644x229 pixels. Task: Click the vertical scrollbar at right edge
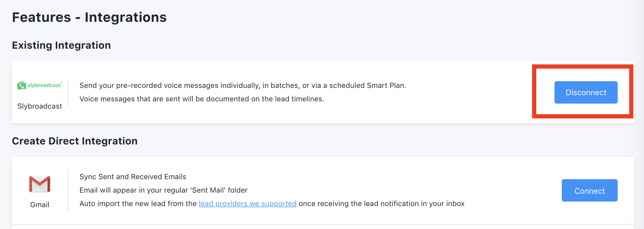coord(641,112)
